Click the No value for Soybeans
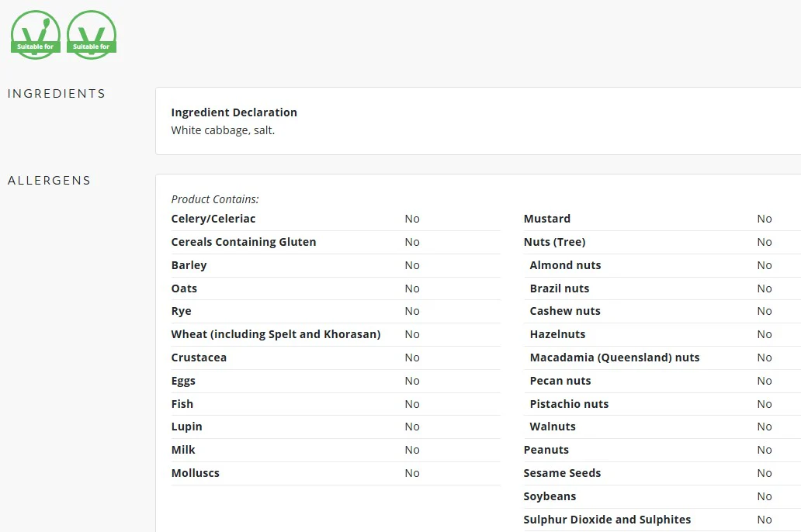Image resolution: width=801 pixels, height=532 pixels. 765,496
